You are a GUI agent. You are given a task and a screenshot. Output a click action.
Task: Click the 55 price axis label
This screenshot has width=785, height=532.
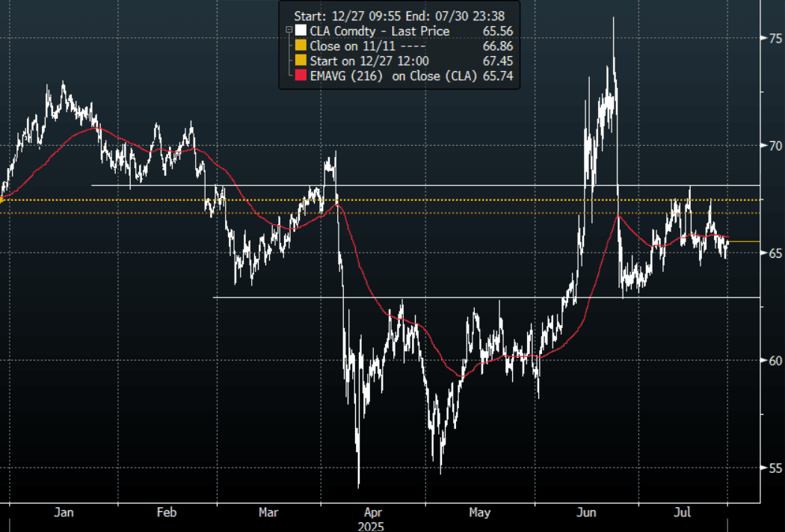coord(775,468)
